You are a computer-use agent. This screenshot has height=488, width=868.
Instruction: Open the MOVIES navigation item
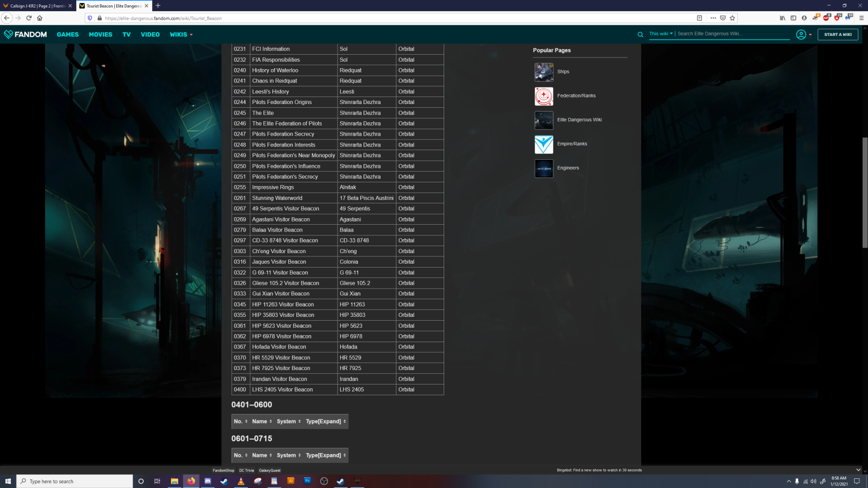(100, 34)
